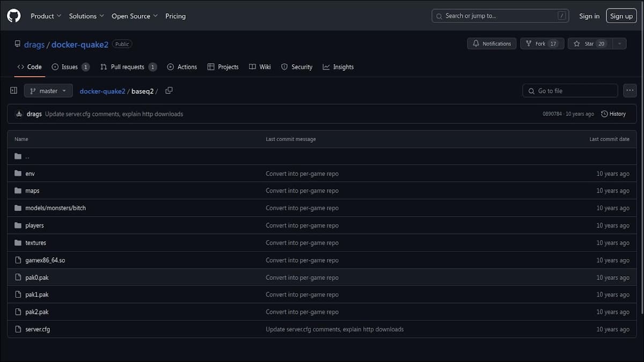Open the Insights tab
This screenshot has width=644, height=362.
[x=338, y=67]
